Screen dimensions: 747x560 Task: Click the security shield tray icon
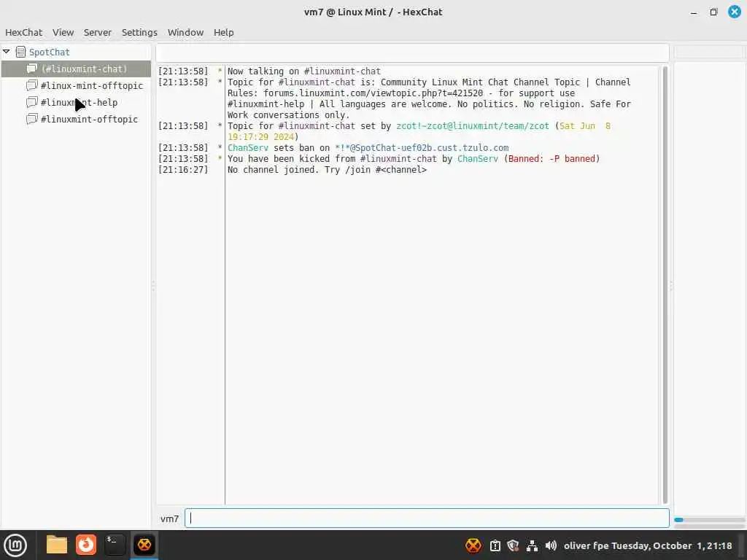(513, 545)
